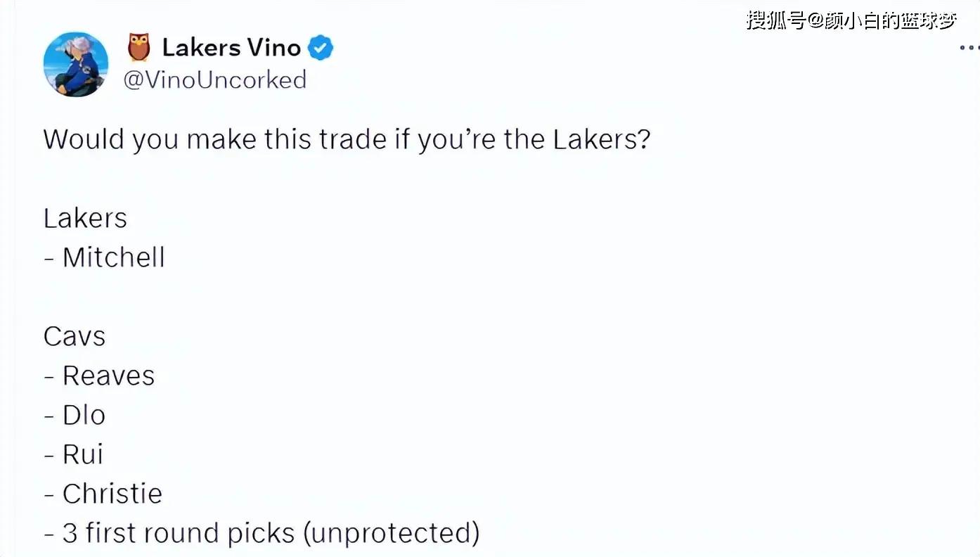Click the '3 first round picks' text
The image size is (980, 557).
[179, 533]
